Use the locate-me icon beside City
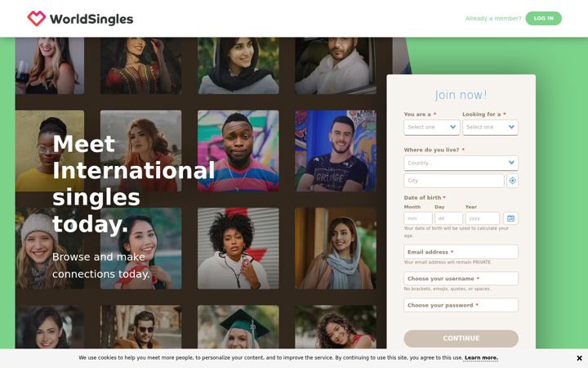This screenshot has height=368, width=588. pyautogui.click(x=512, y=181)
